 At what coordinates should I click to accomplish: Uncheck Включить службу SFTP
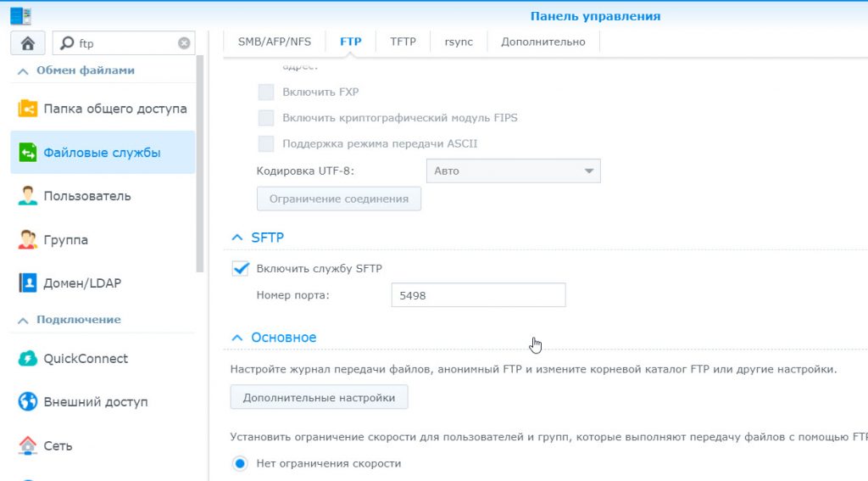(x=240, y=269)
